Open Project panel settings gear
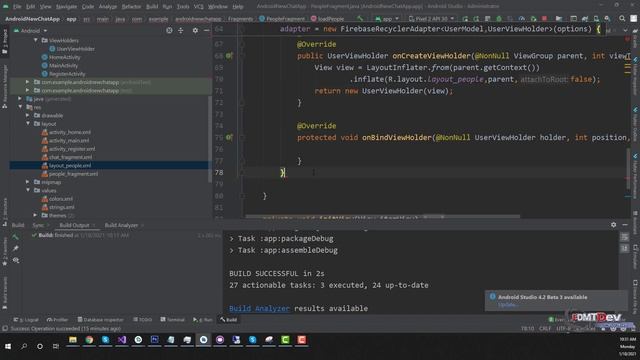640x360 pixels. point(195,31)
